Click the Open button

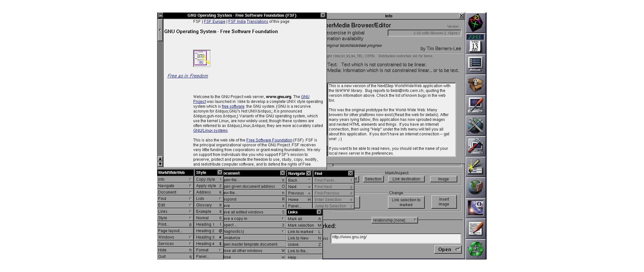click(448, 249)
